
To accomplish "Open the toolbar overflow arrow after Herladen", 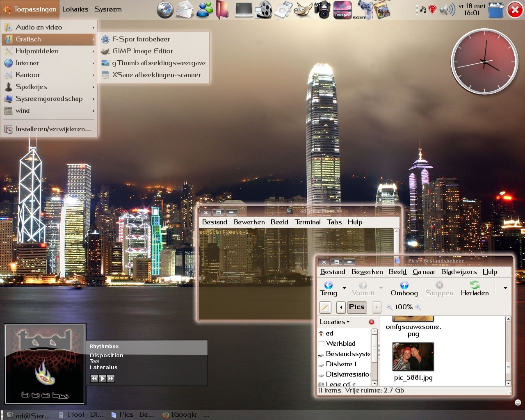I will click(505, 288).
